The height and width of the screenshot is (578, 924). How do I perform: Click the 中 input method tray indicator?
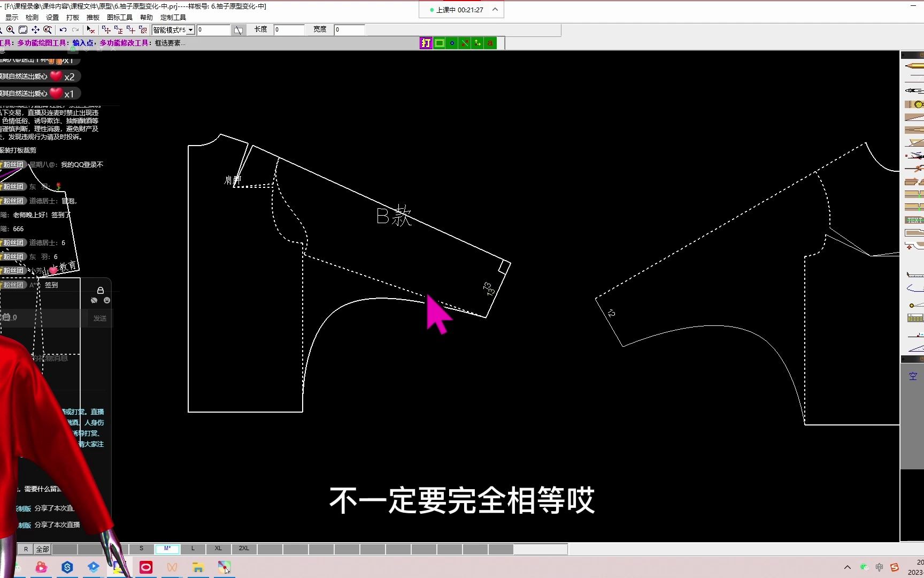point(879,567)
